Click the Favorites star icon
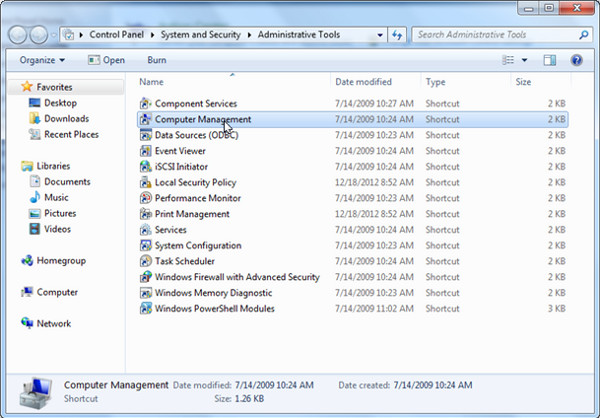 pos(27,87)
